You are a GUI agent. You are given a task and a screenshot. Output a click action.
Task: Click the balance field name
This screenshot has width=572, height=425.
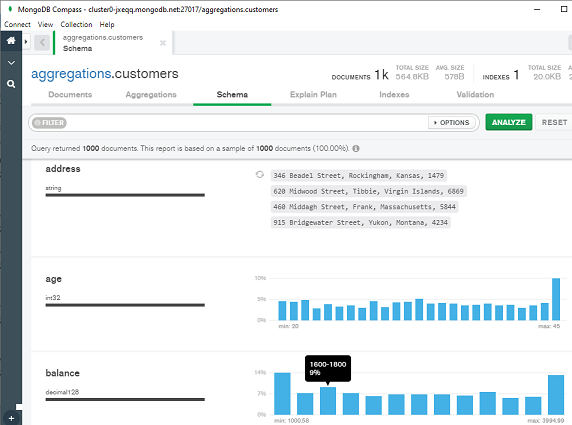[62, 373]
